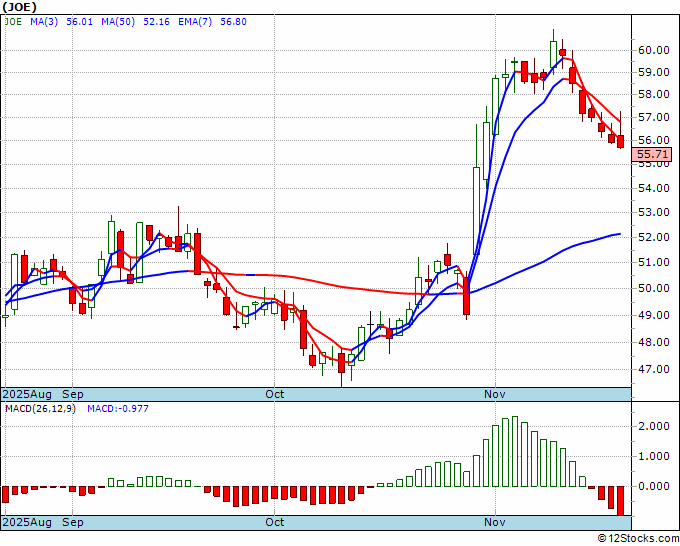This screenshot has height=546, width=680.
Task: Click the 57.00 price axis label
Action: click(654, 117)
